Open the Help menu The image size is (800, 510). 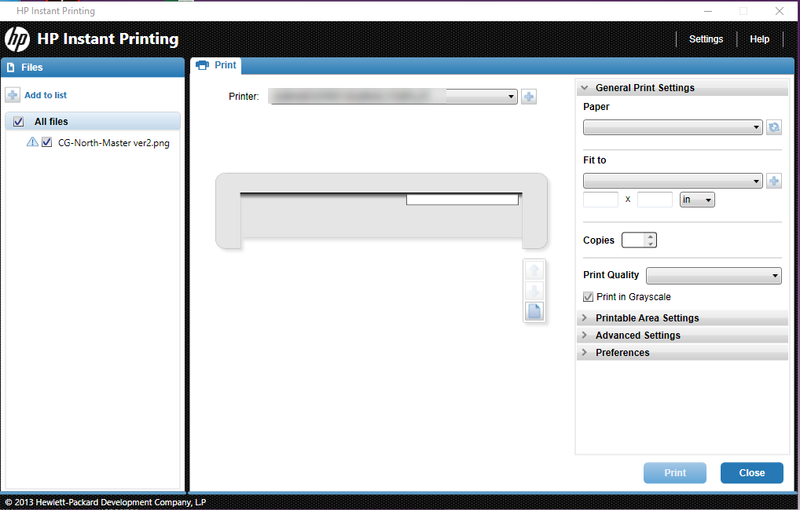tap(759, 39)
